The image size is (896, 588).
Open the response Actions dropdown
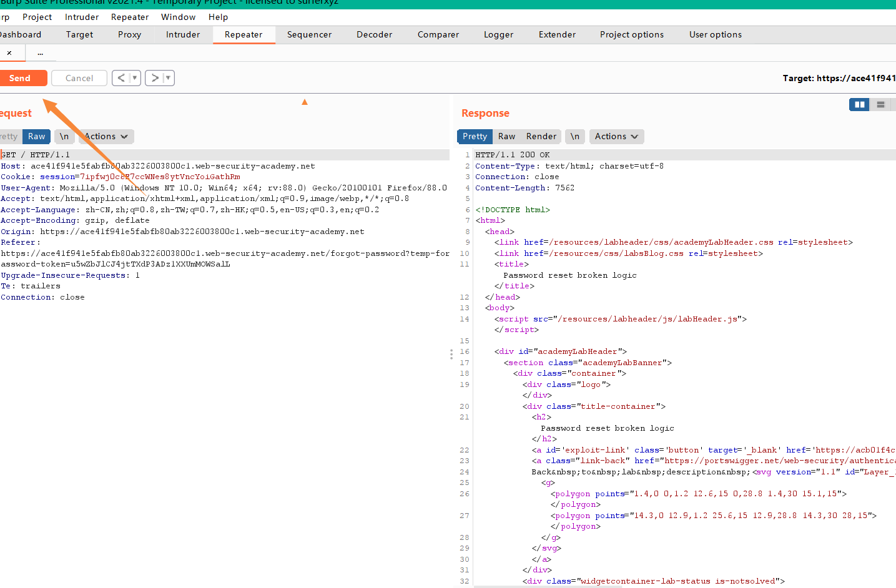616,136
